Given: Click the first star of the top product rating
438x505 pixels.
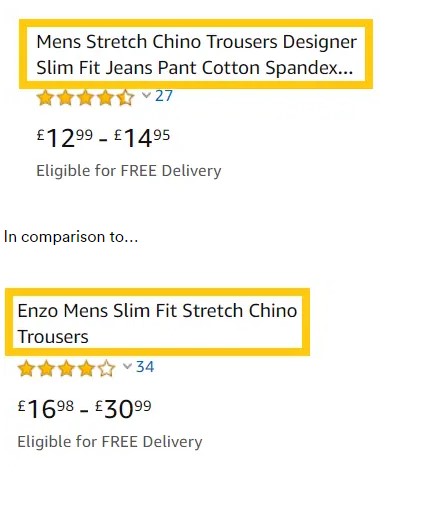Looking at the screenshot, I should (45, 98).
